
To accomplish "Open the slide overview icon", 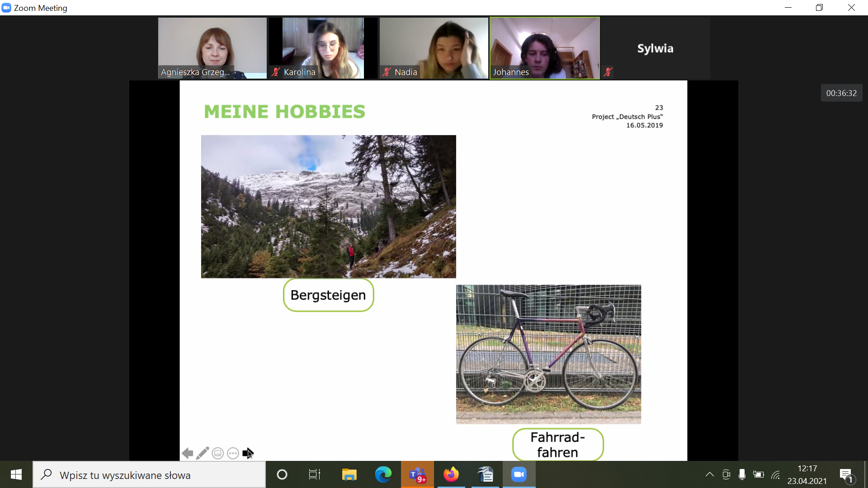I will [218, 453].
